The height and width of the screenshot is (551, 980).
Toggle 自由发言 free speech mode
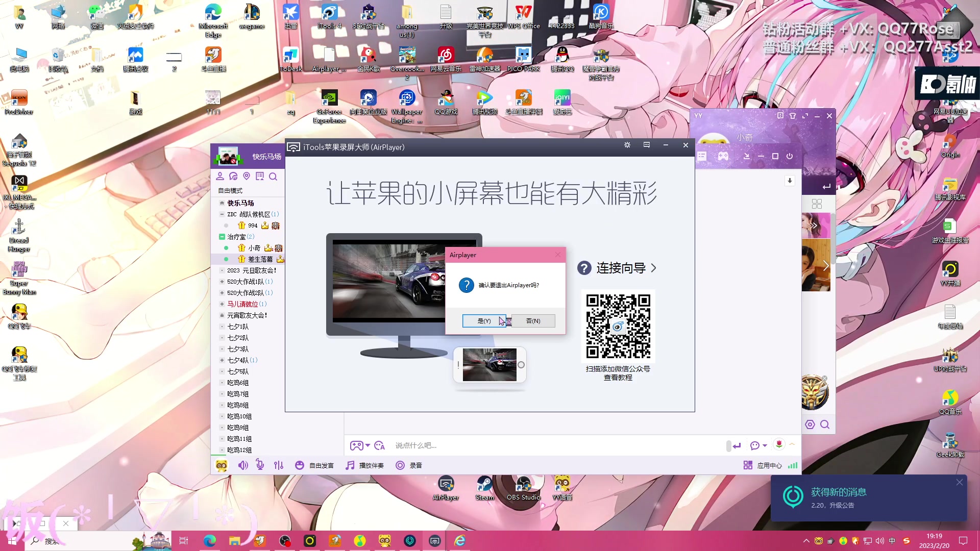coord(314,465)
